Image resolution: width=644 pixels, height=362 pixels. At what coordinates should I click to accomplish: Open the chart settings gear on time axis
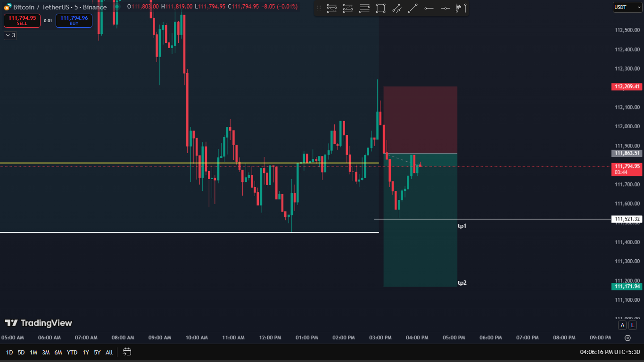tap(627, 338)
